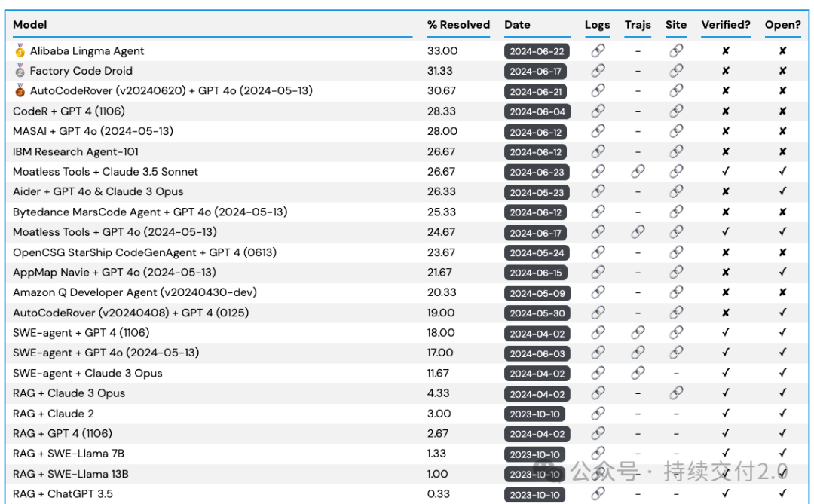Select the Factory Code Droid model name
This screenshot has width=814, height=504.
[x=81, y=71]
